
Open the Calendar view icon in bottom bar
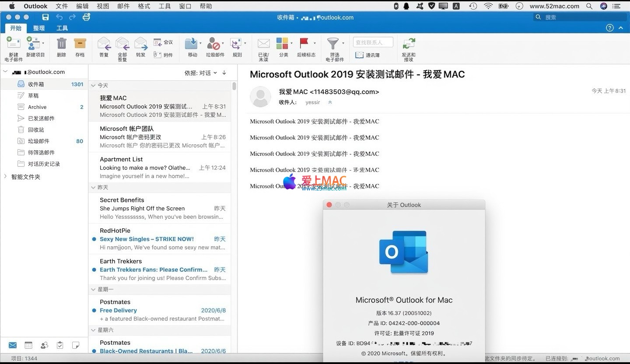(28, 345)
